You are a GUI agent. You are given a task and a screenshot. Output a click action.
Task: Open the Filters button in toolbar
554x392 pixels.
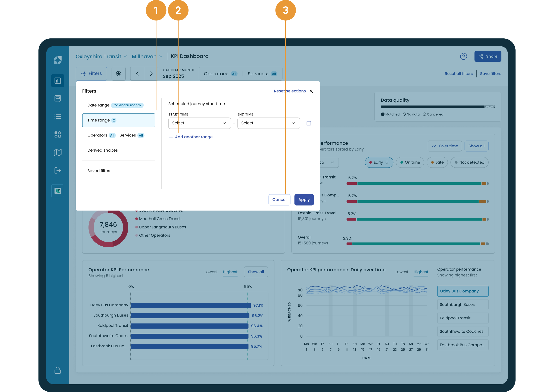[91, 74]
